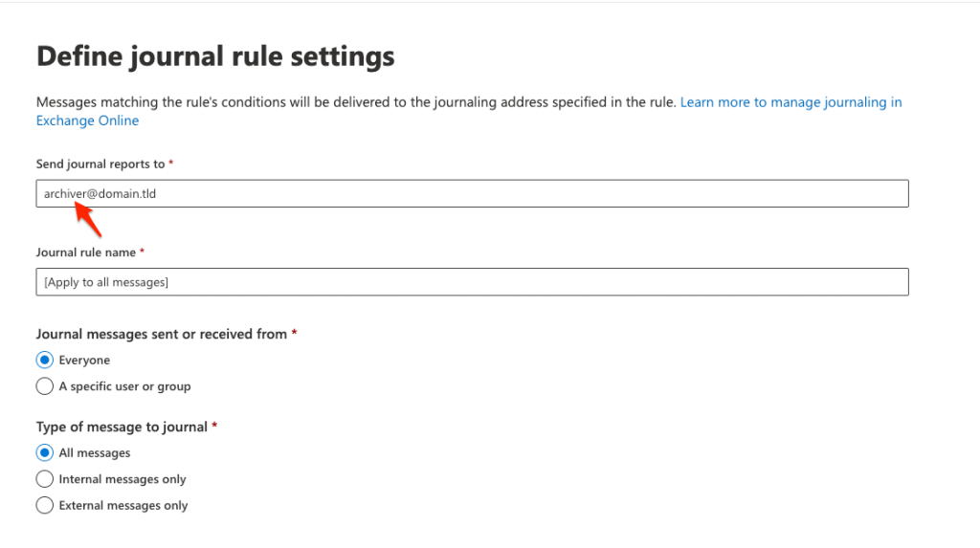Choose "A specific user or group" option
This screenshot has width=980, height=548.
pos(44,386)
